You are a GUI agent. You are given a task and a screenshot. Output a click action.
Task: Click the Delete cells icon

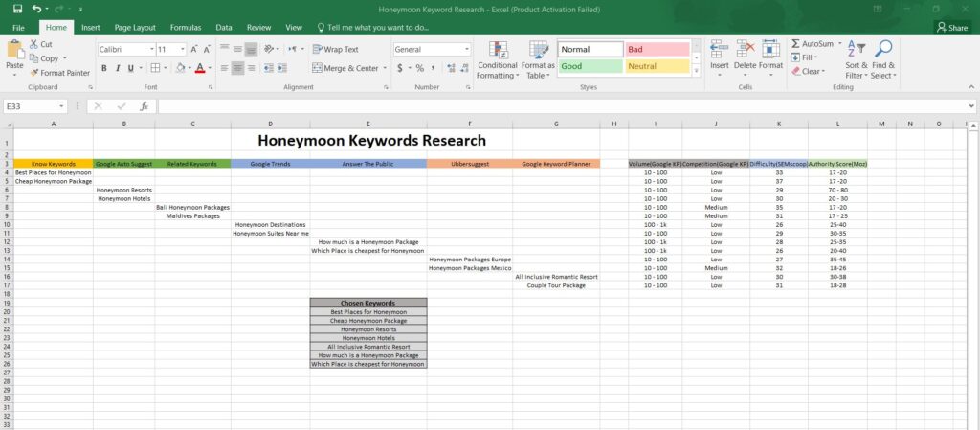(745, 50)
